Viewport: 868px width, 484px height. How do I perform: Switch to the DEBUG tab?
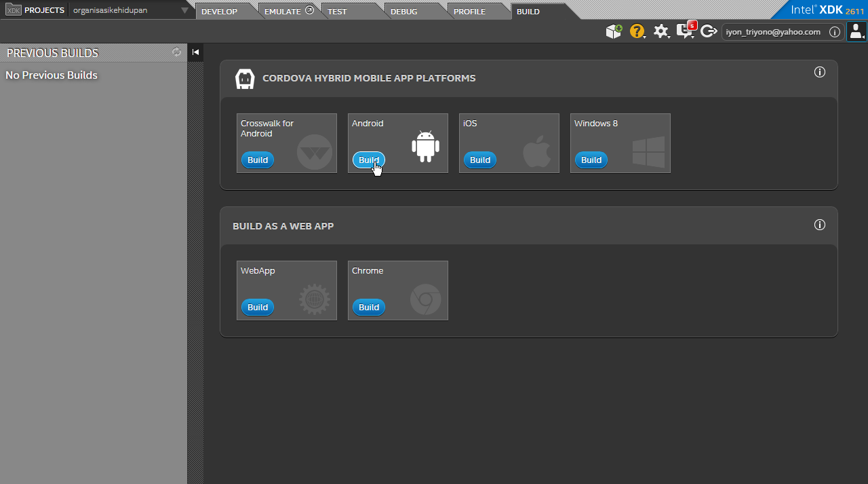(x=404, y=12)
